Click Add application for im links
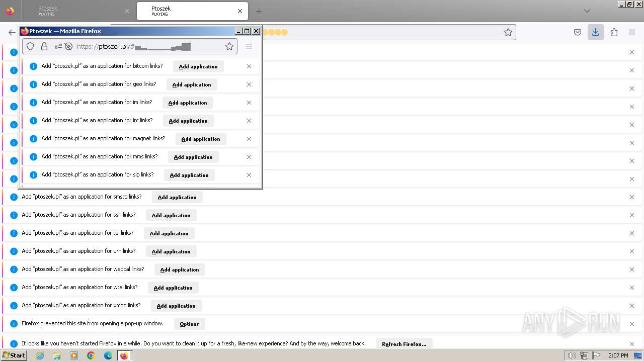The image size is (644, 362). [x=188, y=103]
